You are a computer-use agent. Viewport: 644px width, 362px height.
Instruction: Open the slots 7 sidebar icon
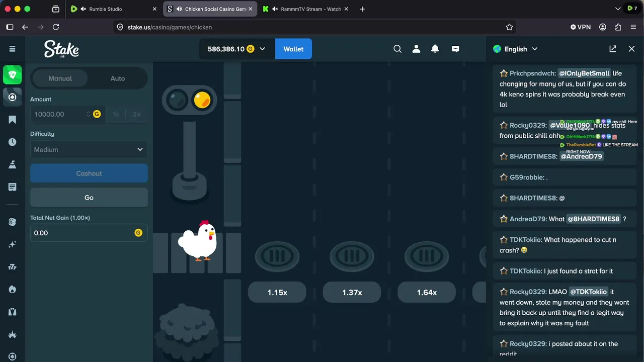[13, 267]
